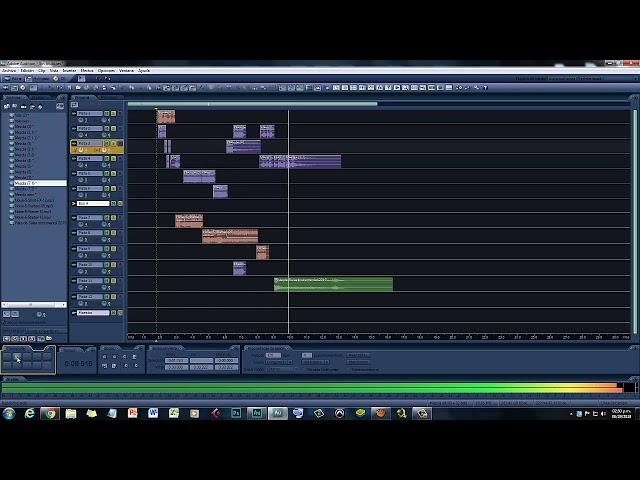The image size is (640, 480).
Task: Collapse track Pista 6 with its arrow
Action: pos(74,189)
